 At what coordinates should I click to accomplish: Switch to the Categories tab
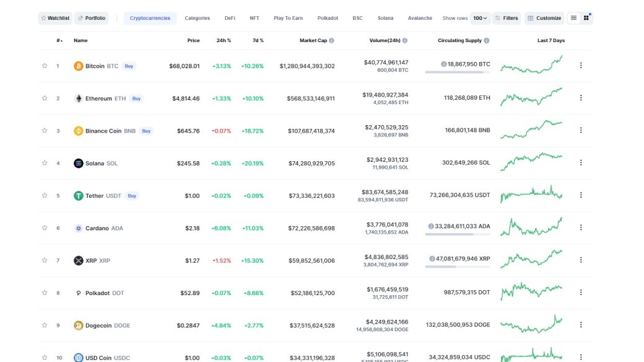[197, 18]
